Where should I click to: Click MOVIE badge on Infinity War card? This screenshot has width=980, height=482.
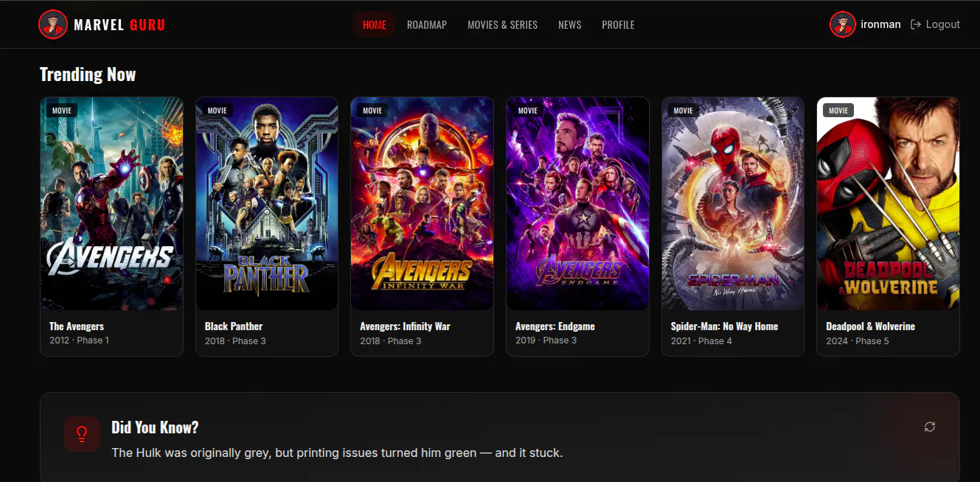[372, 111]
